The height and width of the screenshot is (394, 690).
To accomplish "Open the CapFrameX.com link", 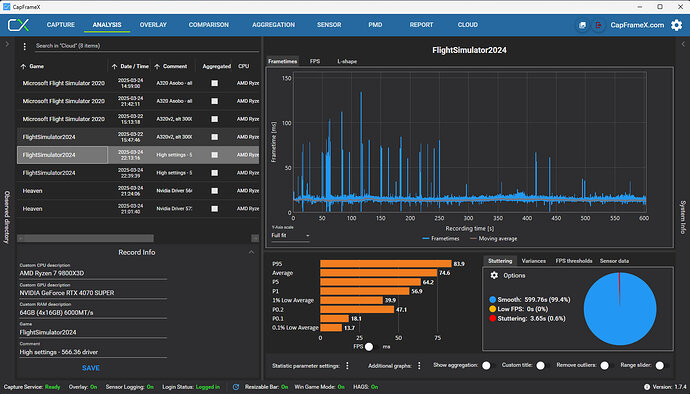I will click(x=637, y=25).
